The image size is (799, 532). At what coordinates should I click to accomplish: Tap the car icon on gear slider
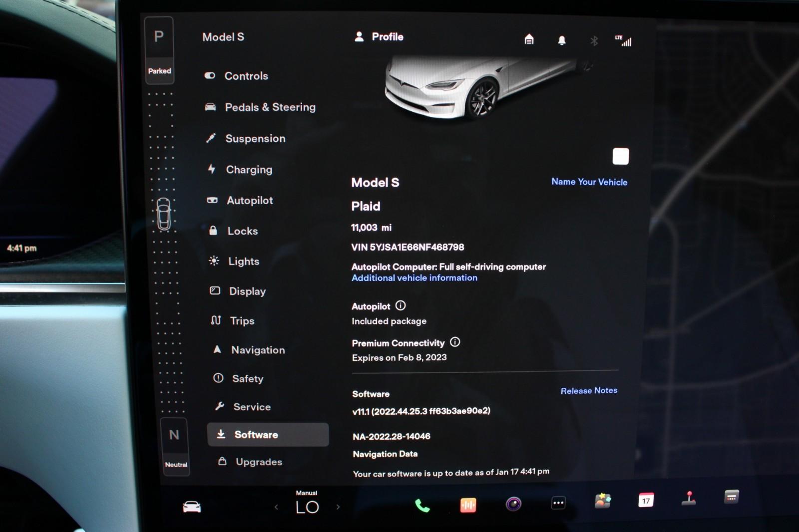pyautogui.click(x=164, y=214)
